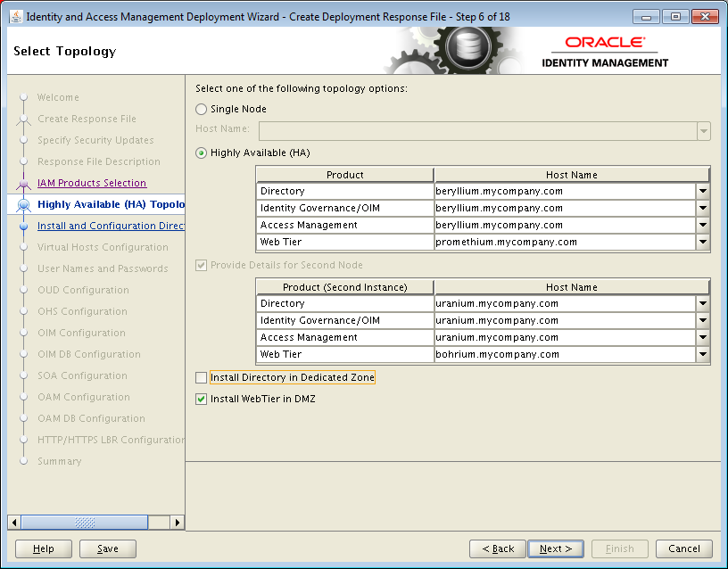Open Access Management host dropdown, first node

[703, 225]
